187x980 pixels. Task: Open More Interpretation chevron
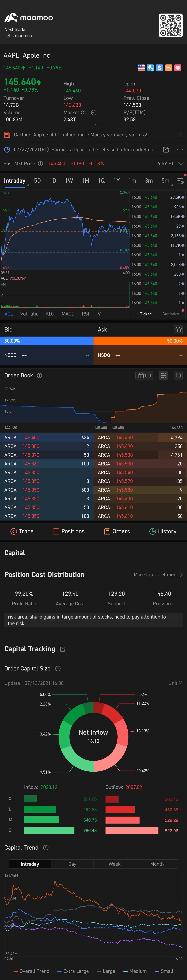[x=181, y=575]
